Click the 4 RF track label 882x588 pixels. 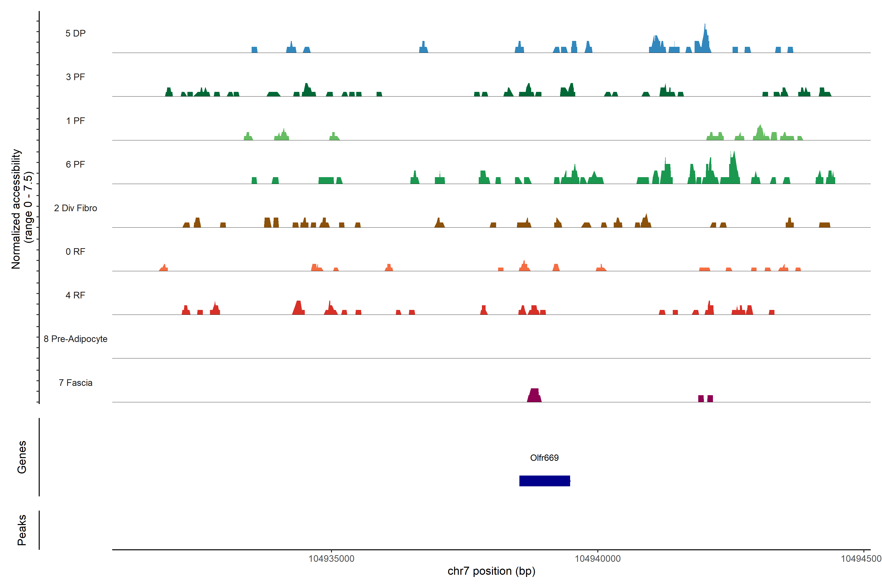point(75,295)
